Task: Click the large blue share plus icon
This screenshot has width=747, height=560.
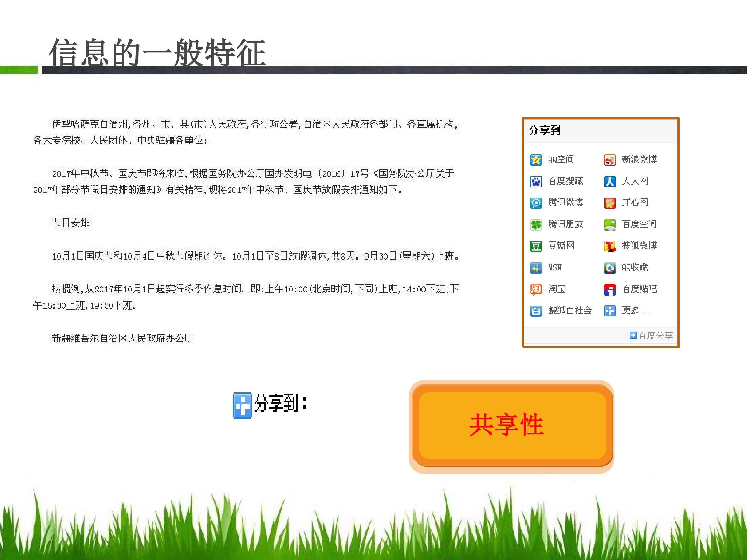Action: [242, 405]
